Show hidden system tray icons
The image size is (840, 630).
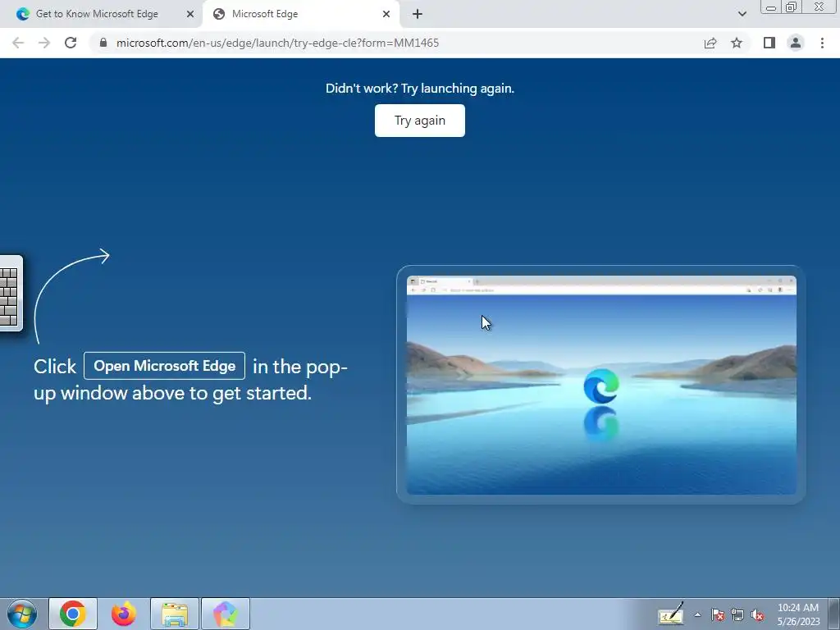(697, 614)
